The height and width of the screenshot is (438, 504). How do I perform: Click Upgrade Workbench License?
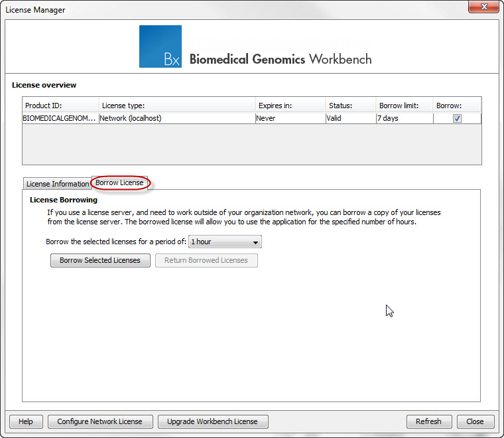pyautogui.click(x=212, y=421)
